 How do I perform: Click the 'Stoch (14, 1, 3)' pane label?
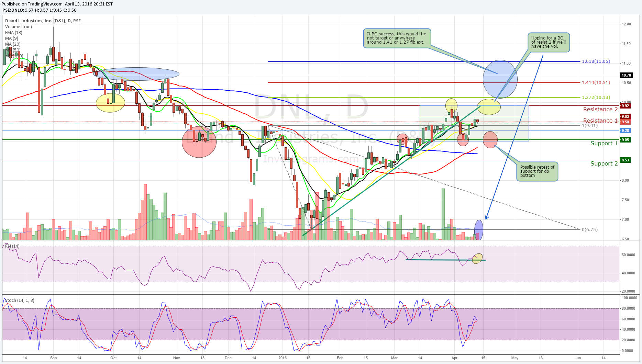point(20,300)
